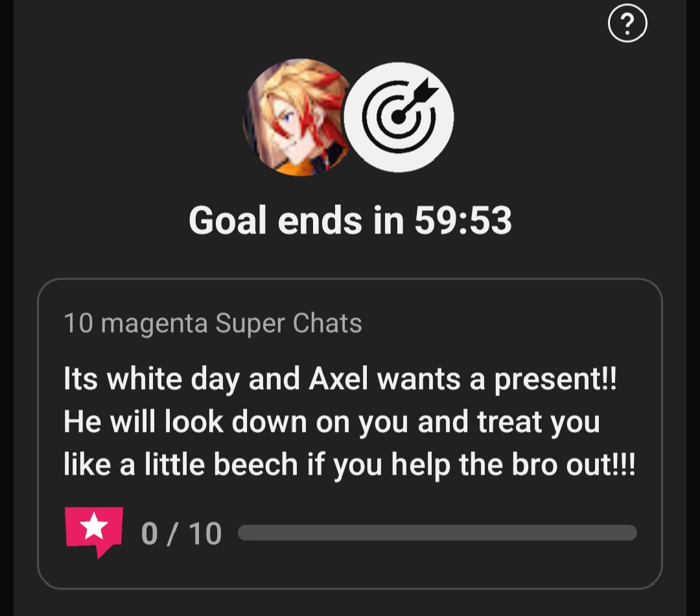Click the word 'magenta' in goal title
This screenshot has width=700, height=616.
click(x=154, y=325)
